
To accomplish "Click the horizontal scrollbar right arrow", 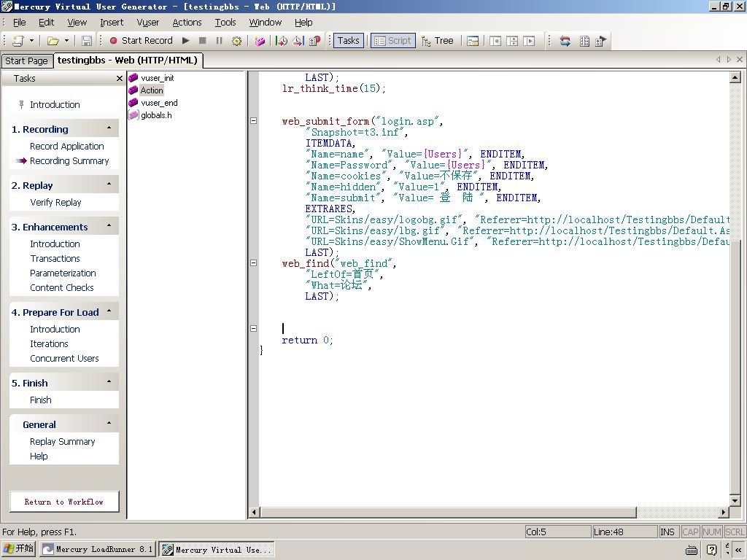I will [724, 513].
